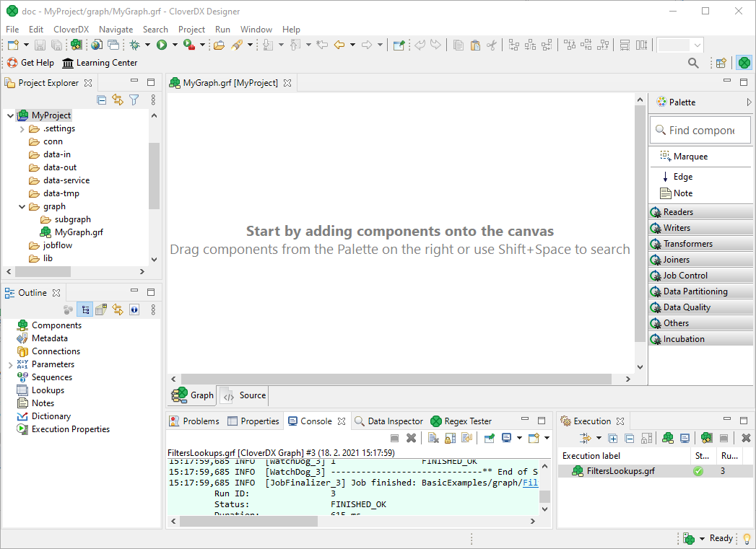Toggle Scroll Lock in Console toolbar
Screen dimensions: 756x549
pos(451,438)
